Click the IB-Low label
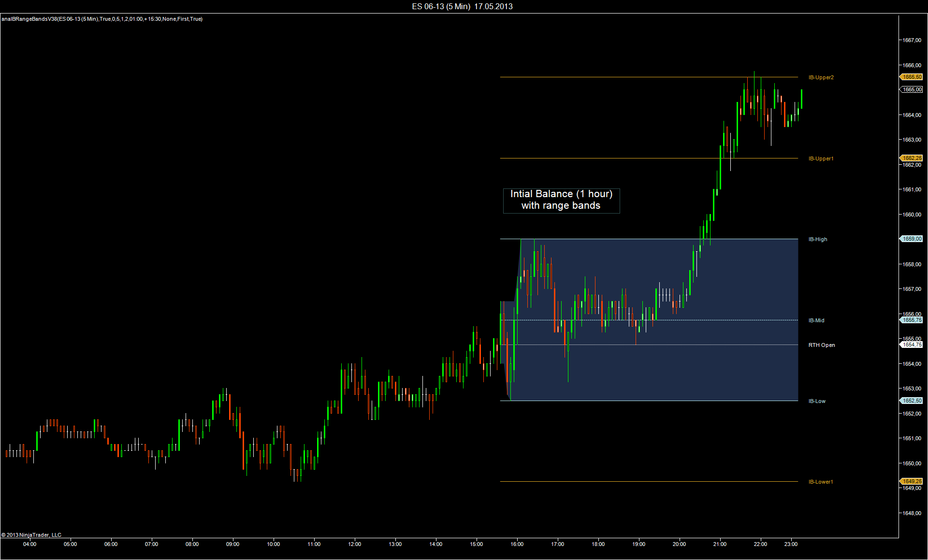Screen dimensions: 928x560 pos(817,401)
